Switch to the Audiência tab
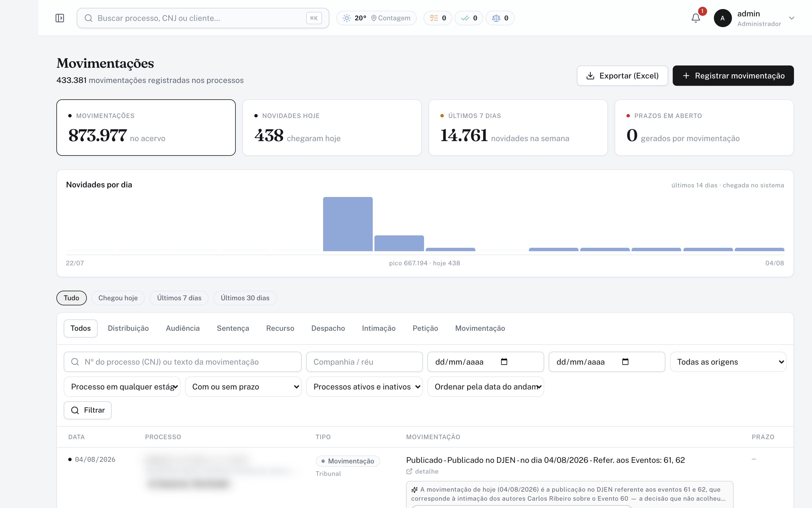This screenshot has width=812, height=508. pos(183,328)
